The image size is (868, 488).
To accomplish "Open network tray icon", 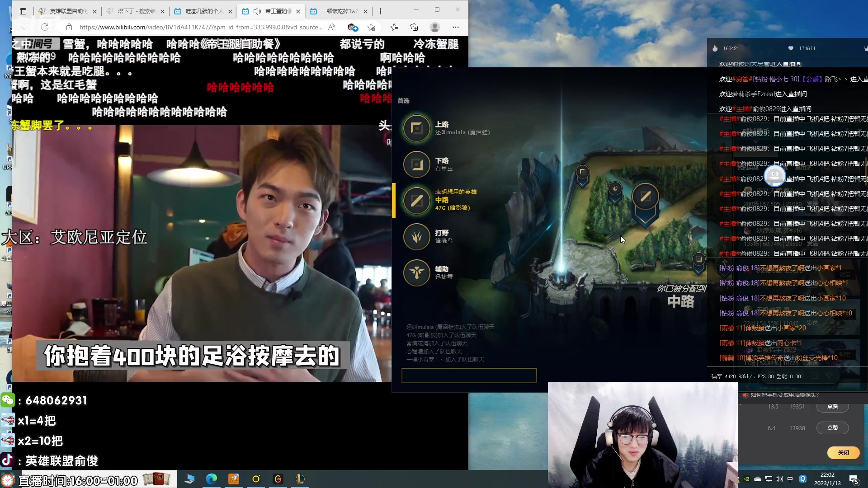I will coord(769,479).
